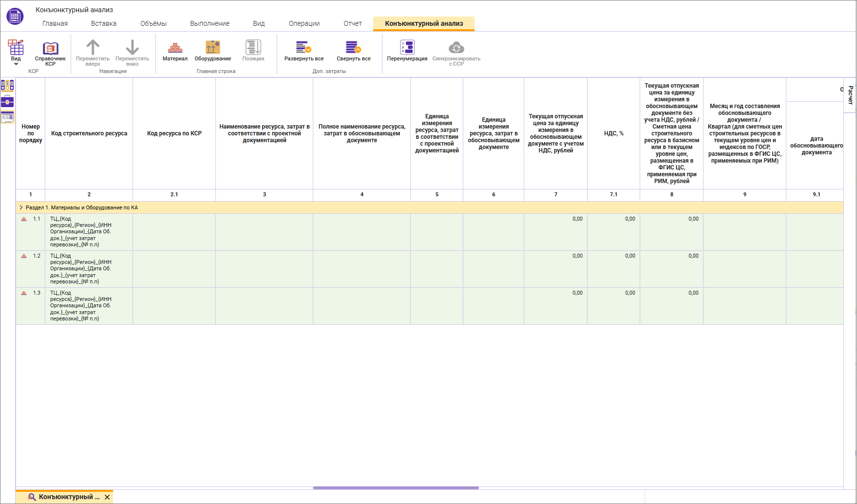Open the Выполнение ribbon tab
The height and width of the screenshot is (504, 857).
[x=209, y=23]
